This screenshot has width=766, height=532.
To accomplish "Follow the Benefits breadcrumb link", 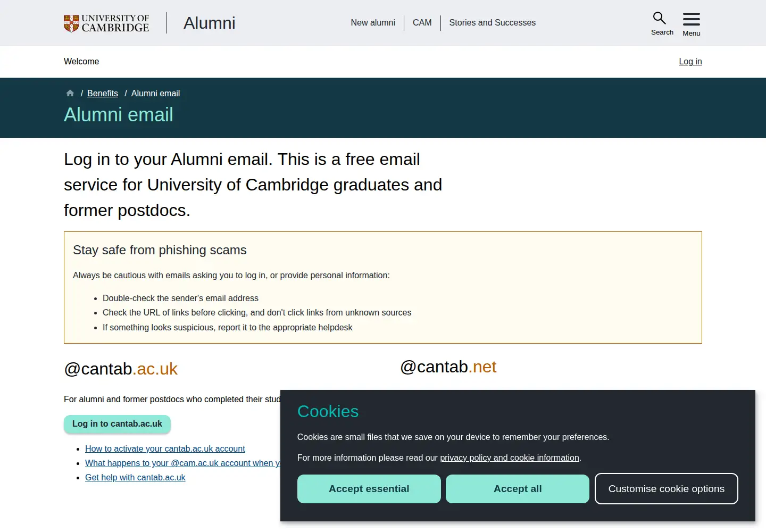I will point(103,93).
